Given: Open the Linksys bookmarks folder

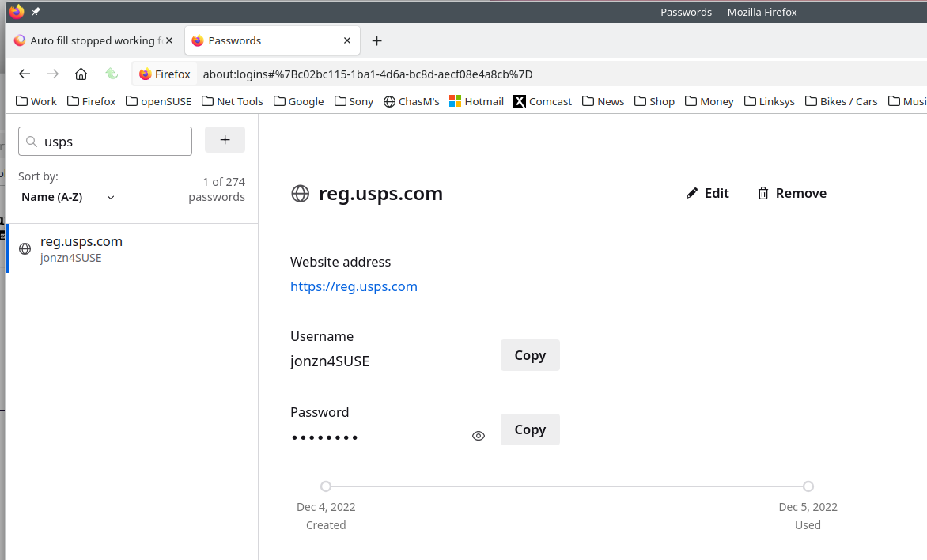Looking at the screenshot, I should click(x=769, y=101).
